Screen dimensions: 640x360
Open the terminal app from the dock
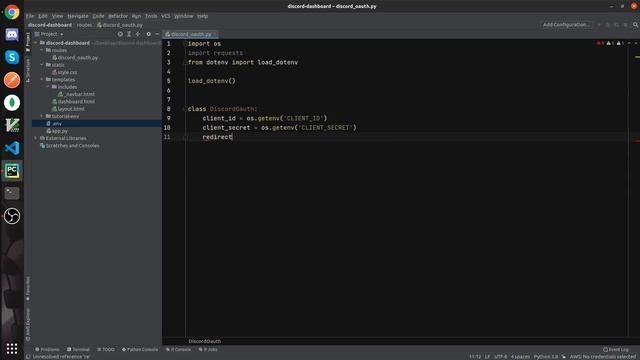click(x=12, y=193)
